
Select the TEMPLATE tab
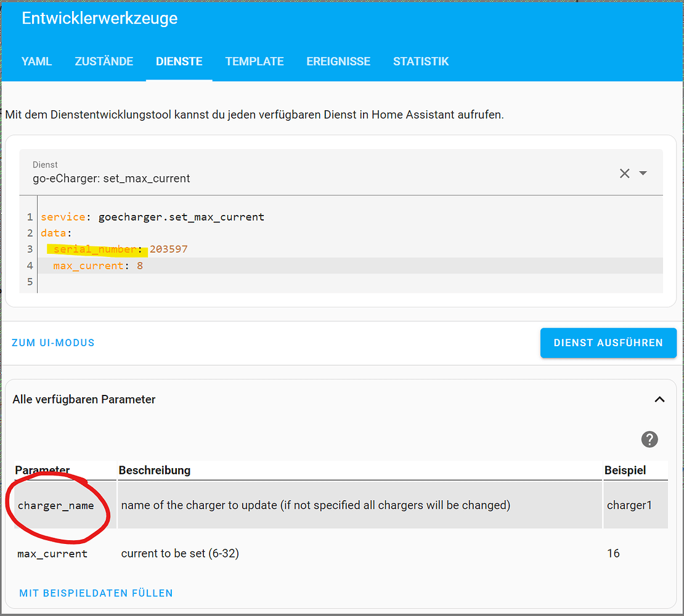tap(254, 61)
